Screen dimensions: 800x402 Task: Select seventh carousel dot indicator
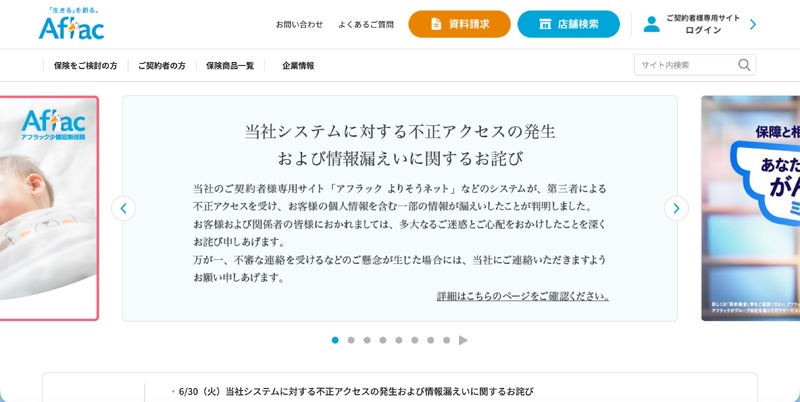[x=431, y=340]
